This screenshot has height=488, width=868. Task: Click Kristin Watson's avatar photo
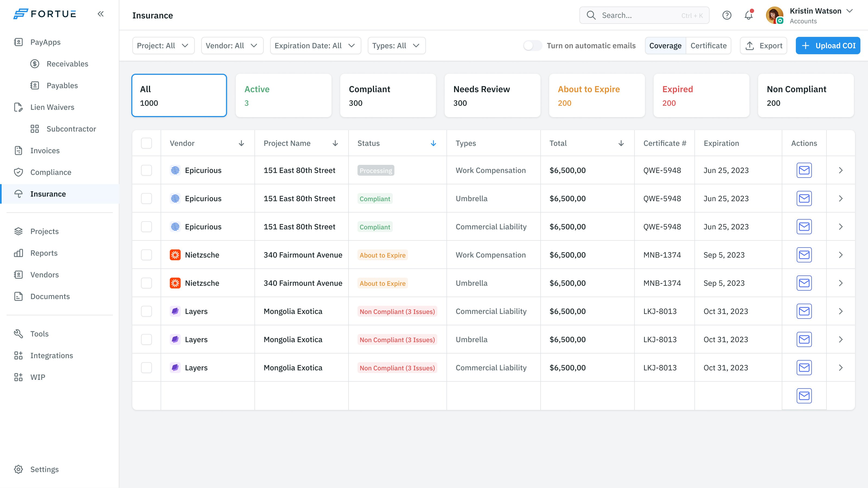click(x=774, y=15)
